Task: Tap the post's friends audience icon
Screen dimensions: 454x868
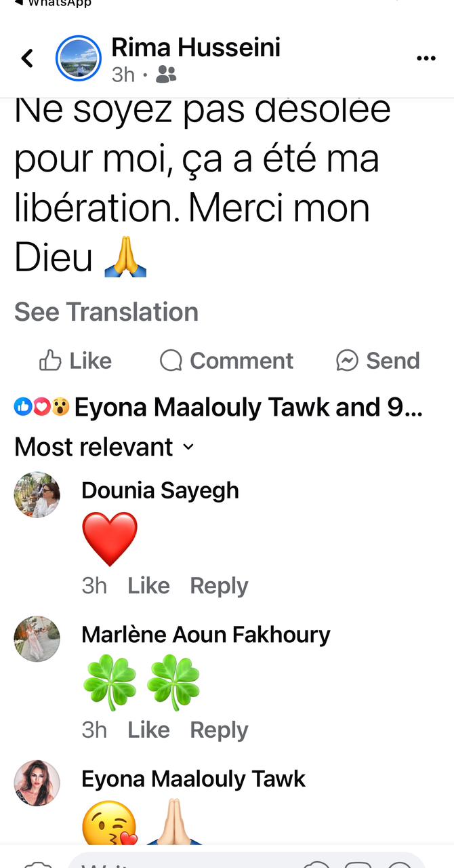Action: coord(166,74)
